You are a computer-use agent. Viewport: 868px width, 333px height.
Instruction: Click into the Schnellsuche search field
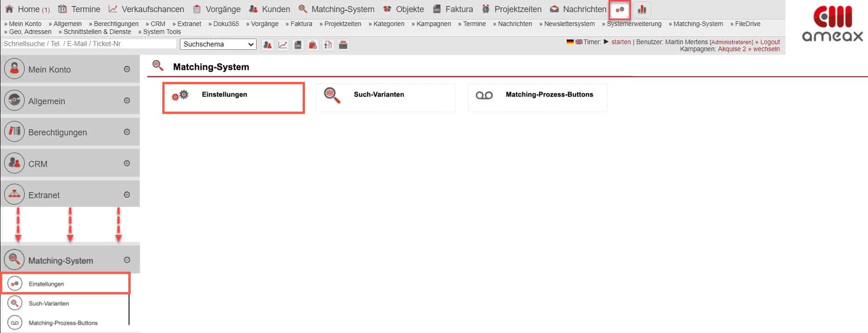coord(89,44)
